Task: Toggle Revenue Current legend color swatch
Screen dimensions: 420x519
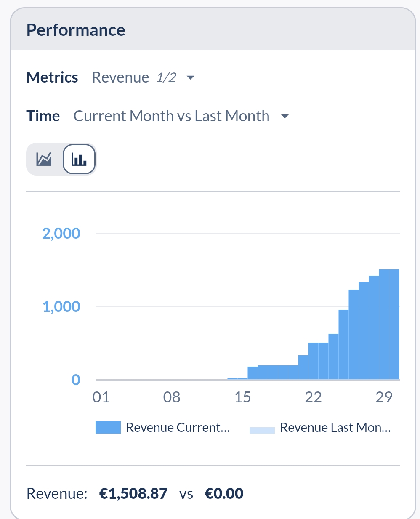Action: (x=108, y=427)
